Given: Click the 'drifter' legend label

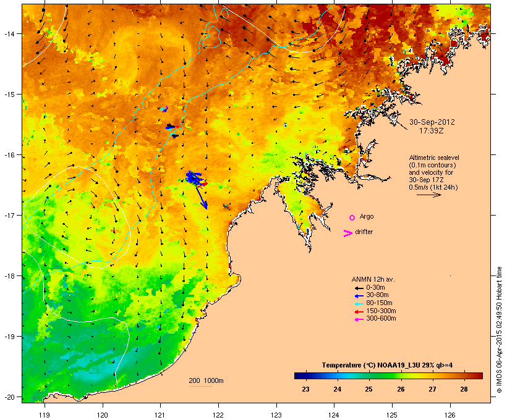Looking at the screenshot, I should tap(364, 232).
